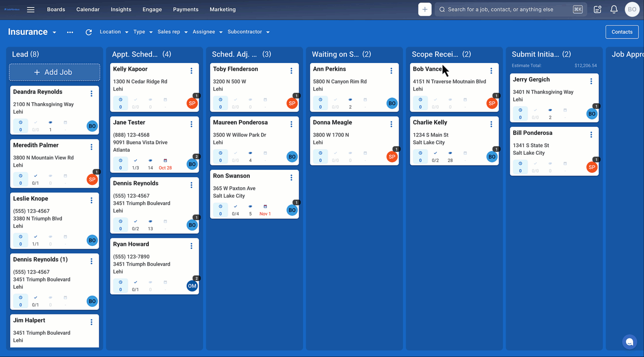The image size is (644, 357).
Task: Open the three-dot menu on Bob Vance's card
Action: (491, 71)
